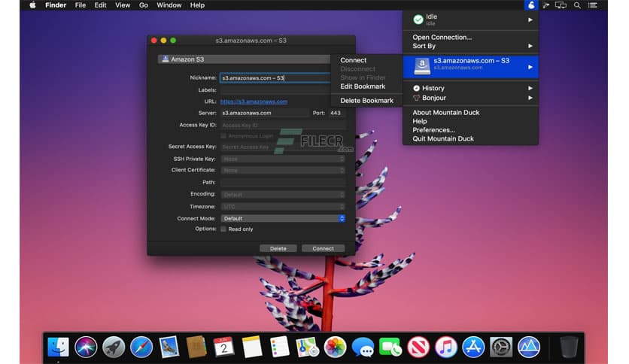Open News app in the Dock
The image size is (629, 364).
tap(418, 347)
